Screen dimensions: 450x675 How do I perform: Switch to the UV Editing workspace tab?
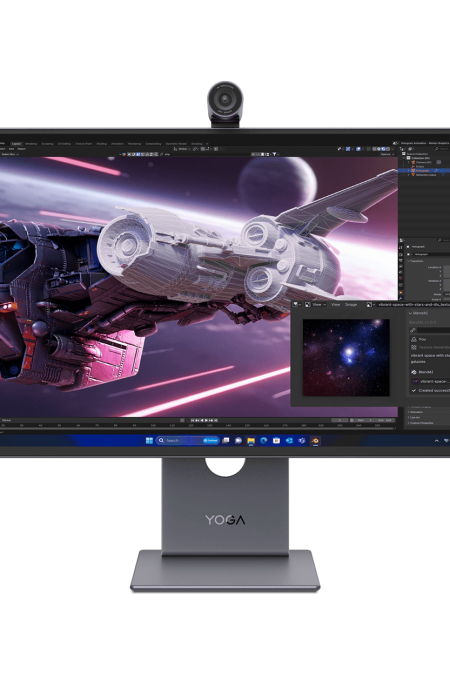click(x=64, y=144)
